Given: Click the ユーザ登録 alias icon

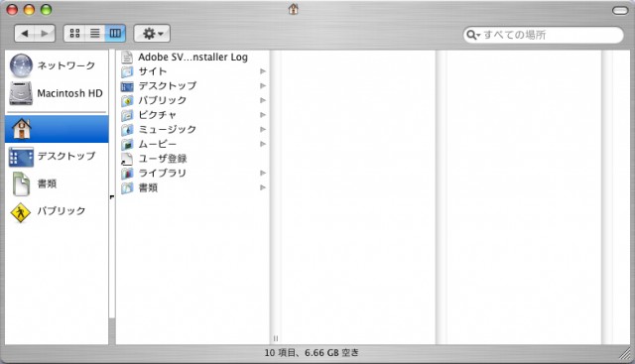Looking at the screenshot, I should point(127,159).
